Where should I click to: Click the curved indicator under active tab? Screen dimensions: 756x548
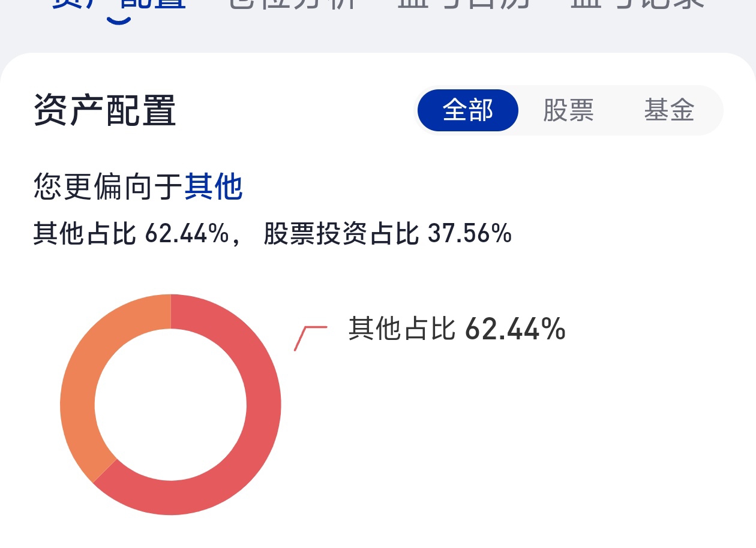[x=119, y=20]
